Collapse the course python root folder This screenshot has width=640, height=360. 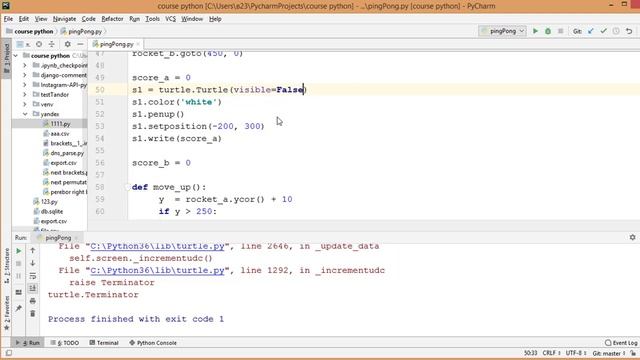(16, 56)
